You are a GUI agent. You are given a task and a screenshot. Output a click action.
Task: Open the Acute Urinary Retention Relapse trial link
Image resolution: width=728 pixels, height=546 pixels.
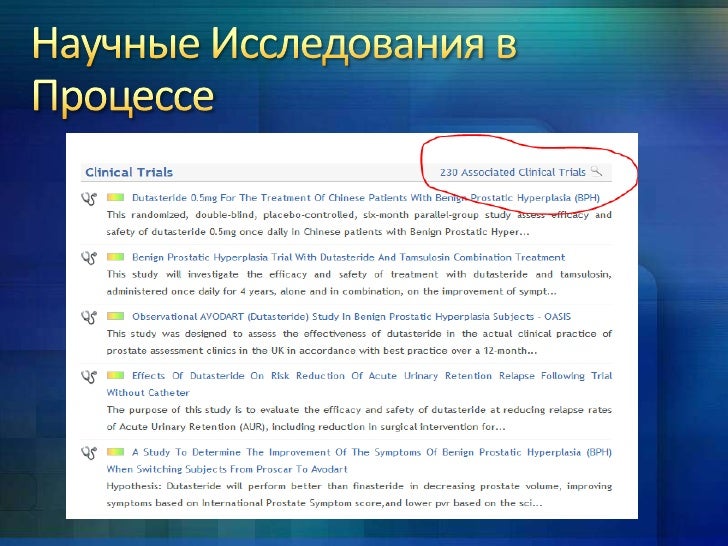pyautogui.click(x=359, y=384)
